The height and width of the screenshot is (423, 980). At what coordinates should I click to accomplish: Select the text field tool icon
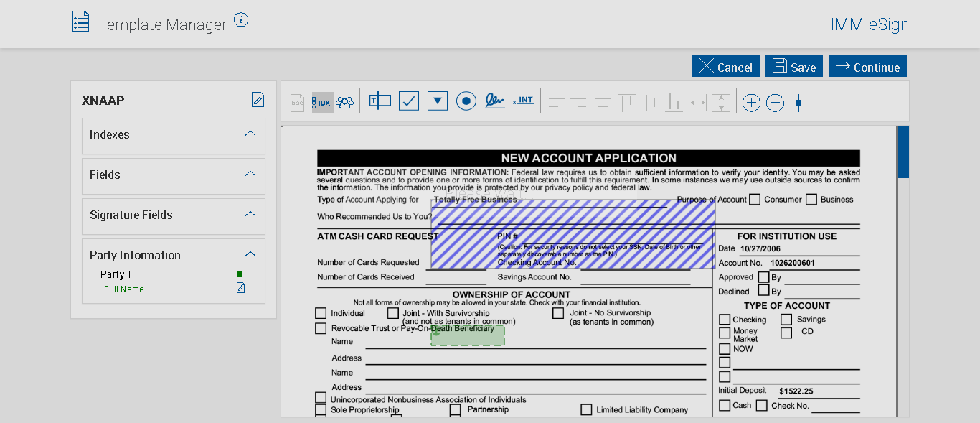[x=380, y=101]
